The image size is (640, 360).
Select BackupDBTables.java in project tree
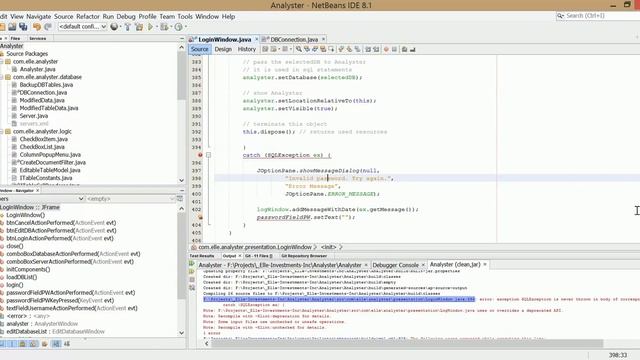46,84
